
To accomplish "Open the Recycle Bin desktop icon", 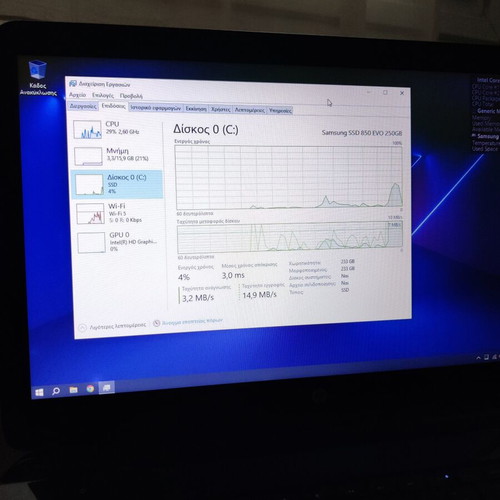I will (38, 78).
